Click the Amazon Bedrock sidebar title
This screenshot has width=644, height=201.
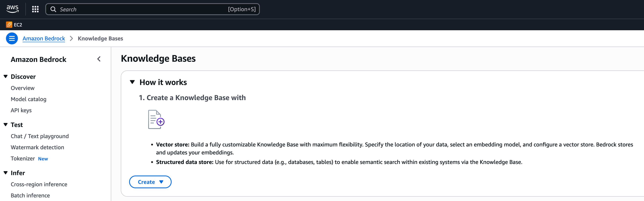pyautogui.click(x=39, y=59)
